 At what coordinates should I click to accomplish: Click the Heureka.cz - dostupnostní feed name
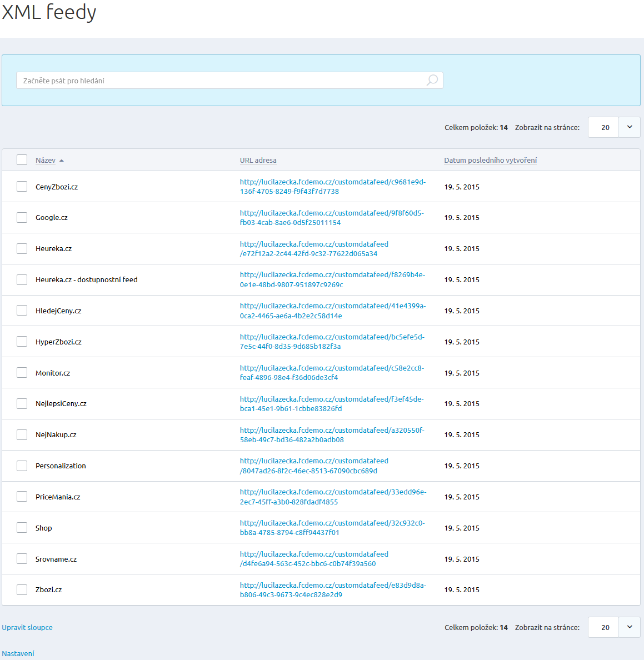tap(86, 280)
